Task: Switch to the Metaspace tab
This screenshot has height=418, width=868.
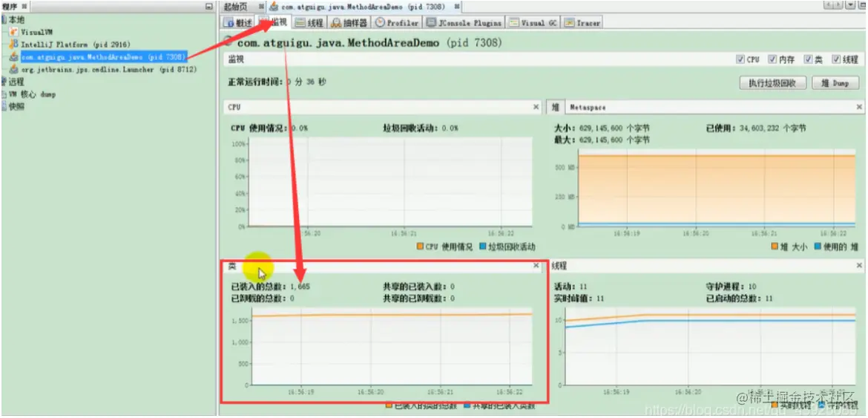Action: [x=587, y=107]
